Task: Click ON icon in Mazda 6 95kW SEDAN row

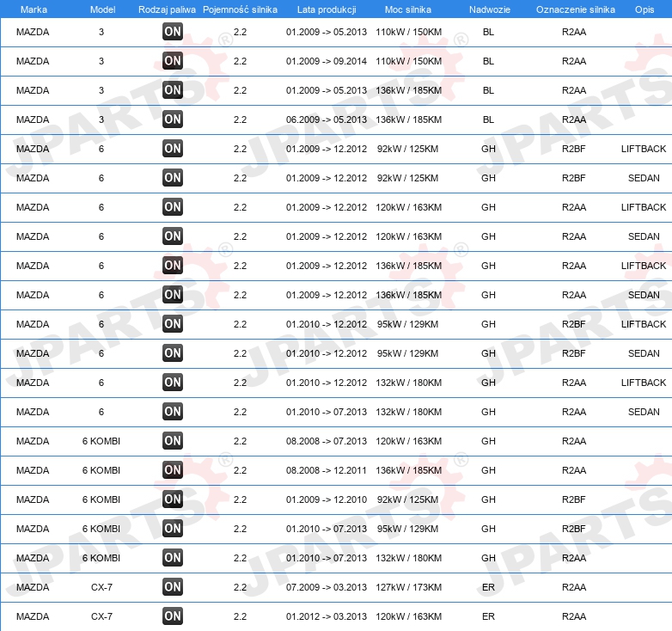Action: click(173, 352)
